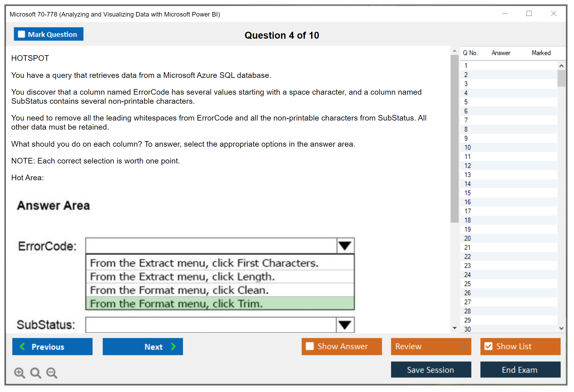Image resolution: width=574 pixels, height=392 pixels.
Task: Click the zoom in magnifier icon
Action: point(19,373)
